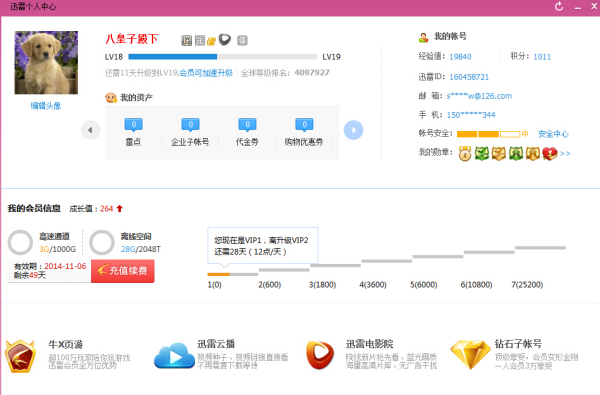Click the gold number-one medal icon
This screenshot has width=600, height=395.
[x=465, y=153]
